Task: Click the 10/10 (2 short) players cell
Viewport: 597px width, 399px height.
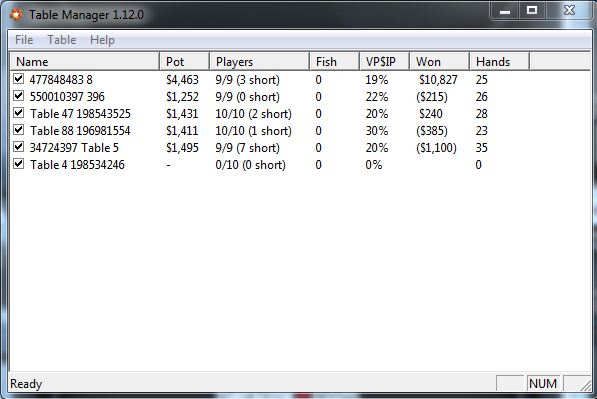Action: click(x=254, y=114)
